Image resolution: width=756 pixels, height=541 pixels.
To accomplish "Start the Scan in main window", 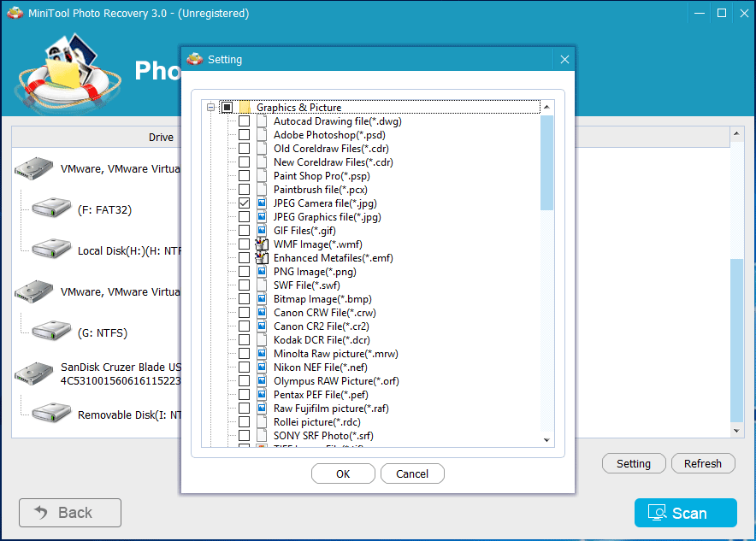I will pyautogui.click(x=686, y=513).
